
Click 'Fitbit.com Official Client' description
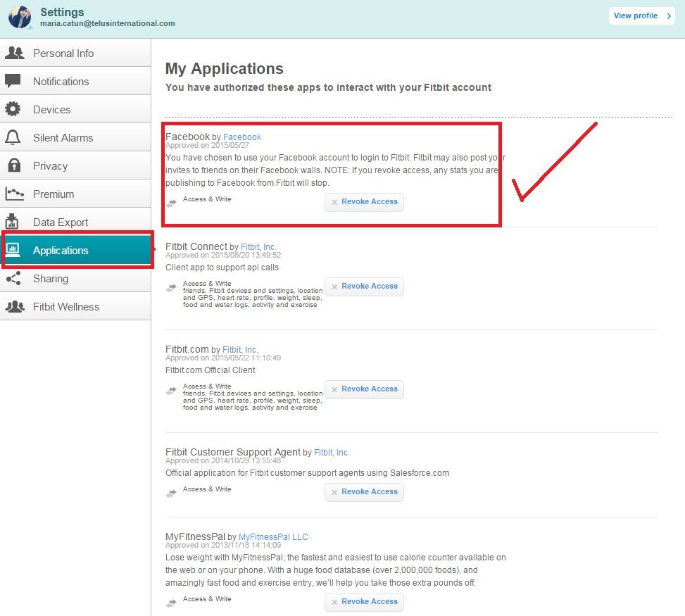(x=210, y=370)
